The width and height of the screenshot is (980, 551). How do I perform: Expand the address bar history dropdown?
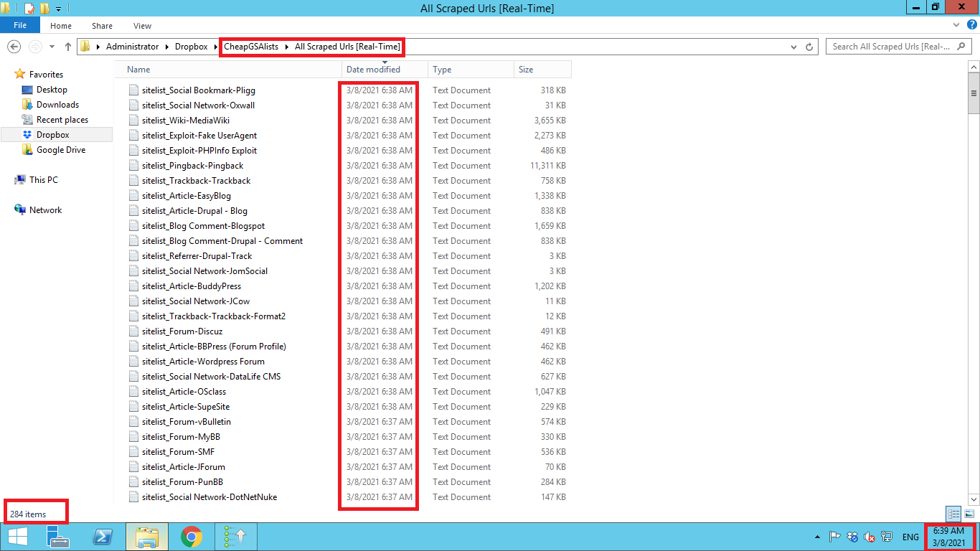(793, 47)
